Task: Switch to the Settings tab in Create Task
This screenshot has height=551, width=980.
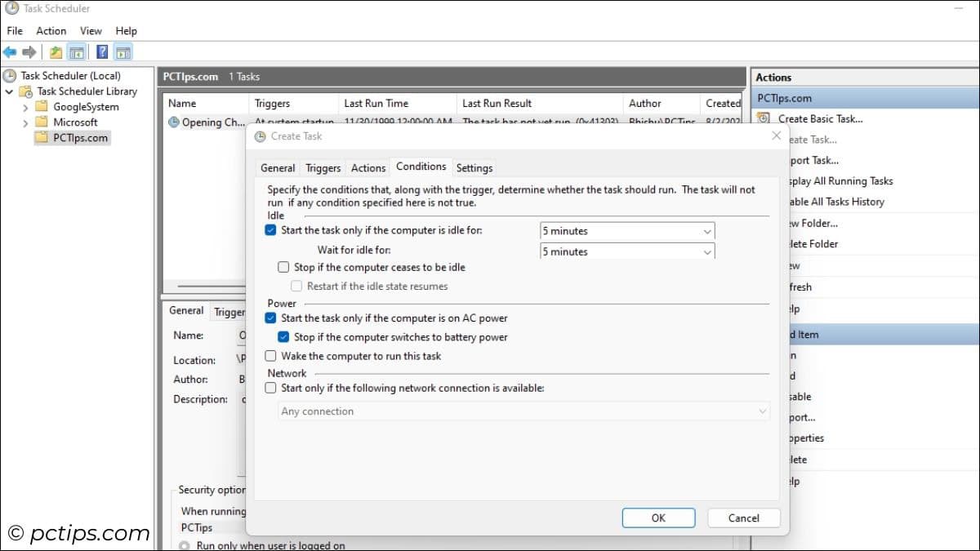Action: coord(474,167)
